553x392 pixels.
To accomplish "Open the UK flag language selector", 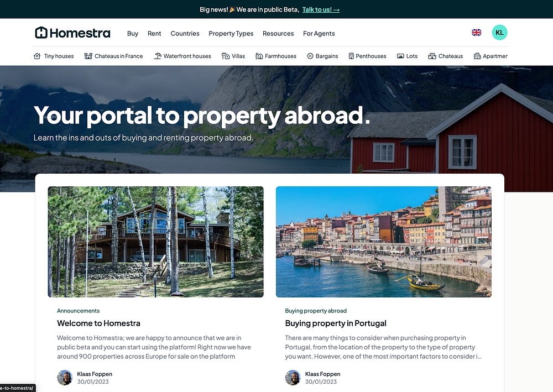I will (477, 33).
